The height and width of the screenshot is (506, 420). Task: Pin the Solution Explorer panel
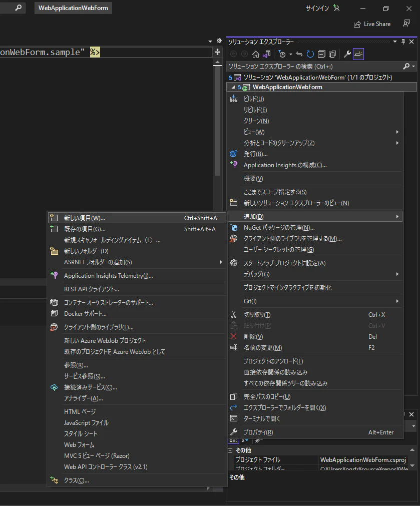click(403, 42)
